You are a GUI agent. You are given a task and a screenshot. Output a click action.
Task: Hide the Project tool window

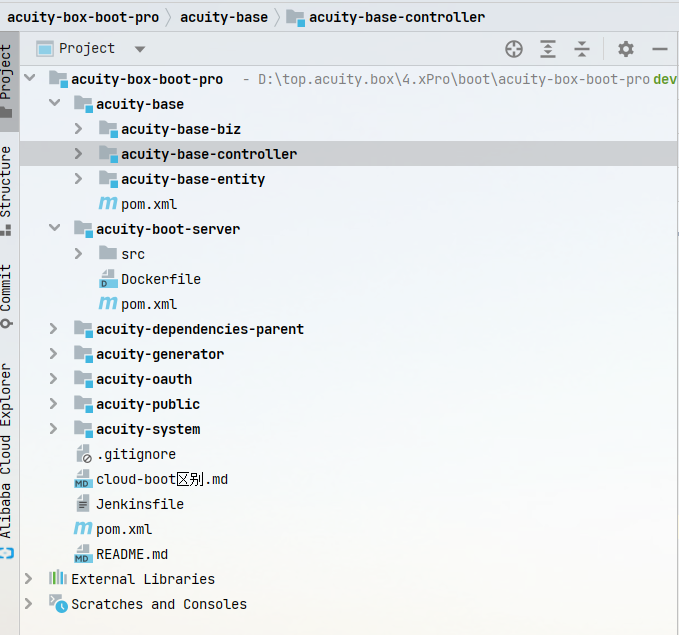point(659,49)
